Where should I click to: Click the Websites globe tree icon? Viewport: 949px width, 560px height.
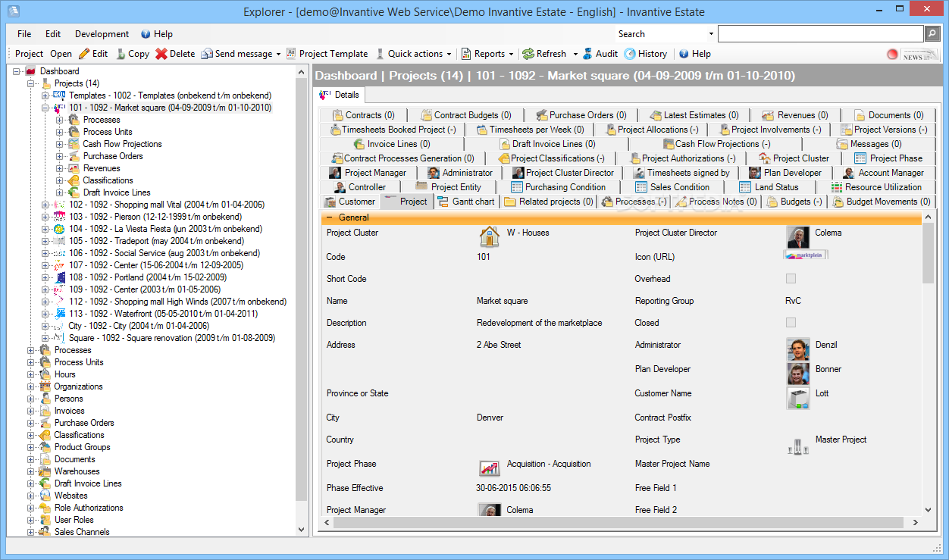coord(45,496)
